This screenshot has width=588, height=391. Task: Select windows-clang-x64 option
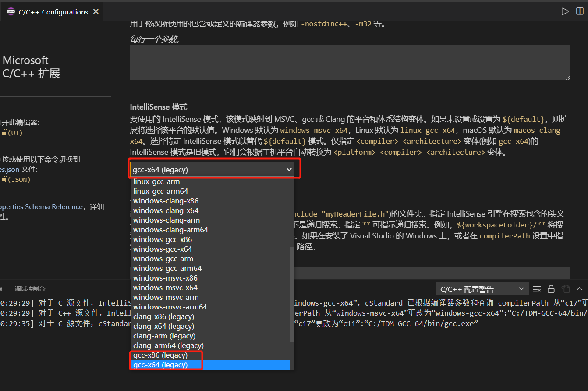210,210
